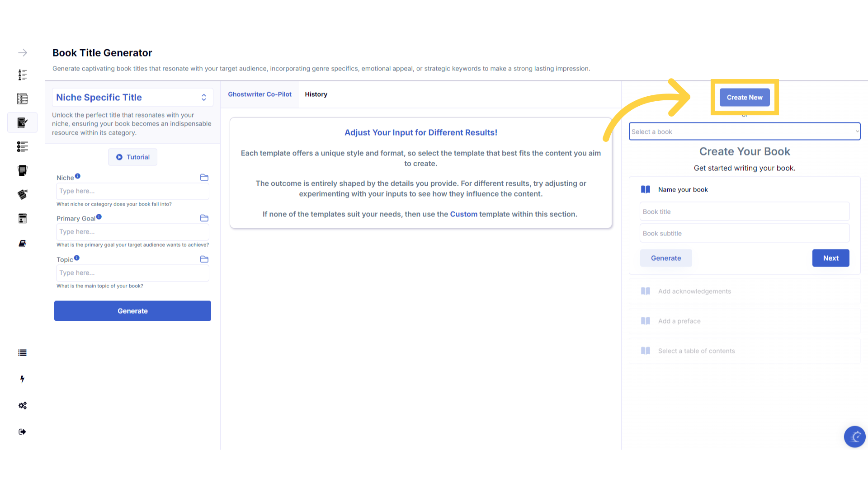Expand sidebar with the arrow icon

23,53
